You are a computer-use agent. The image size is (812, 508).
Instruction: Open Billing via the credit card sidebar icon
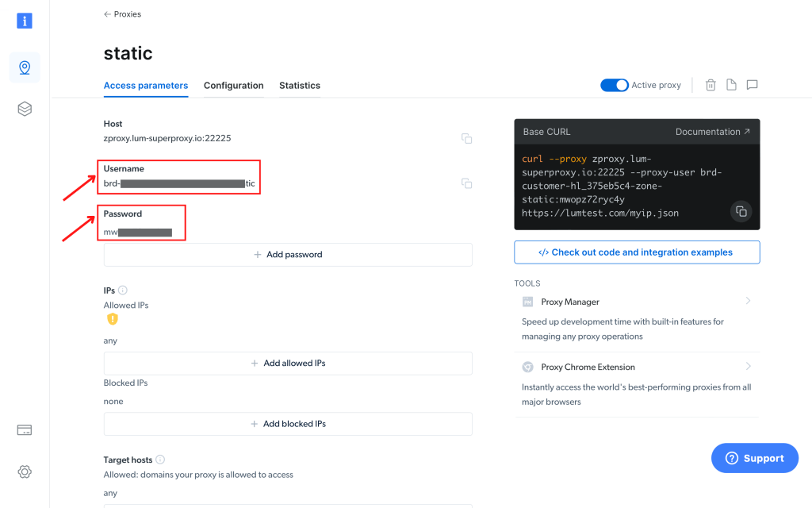click(x=24, y=429)
